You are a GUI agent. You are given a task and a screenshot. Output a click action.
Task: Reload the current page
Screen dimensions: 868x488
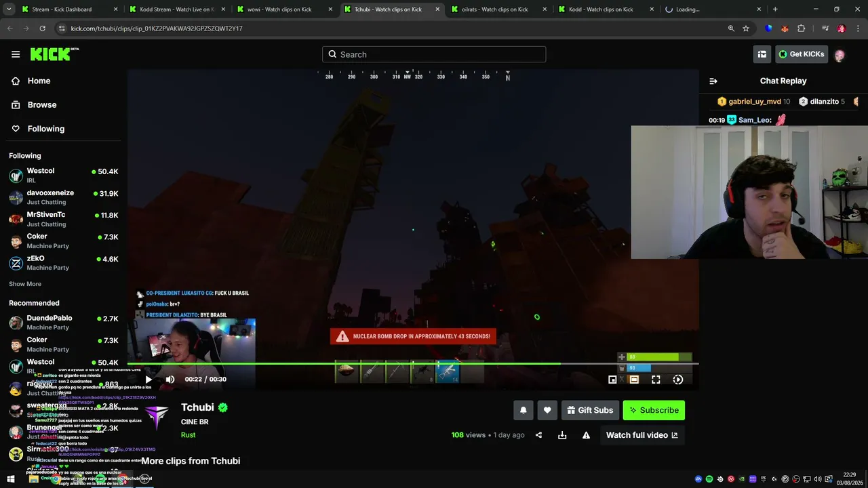point(42,28)
